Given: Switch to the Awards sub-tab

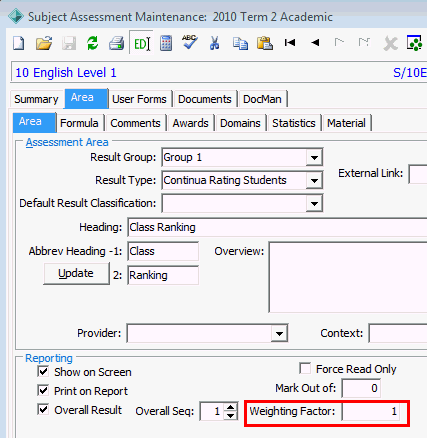Looking at the screenshot, I should 190,123.
